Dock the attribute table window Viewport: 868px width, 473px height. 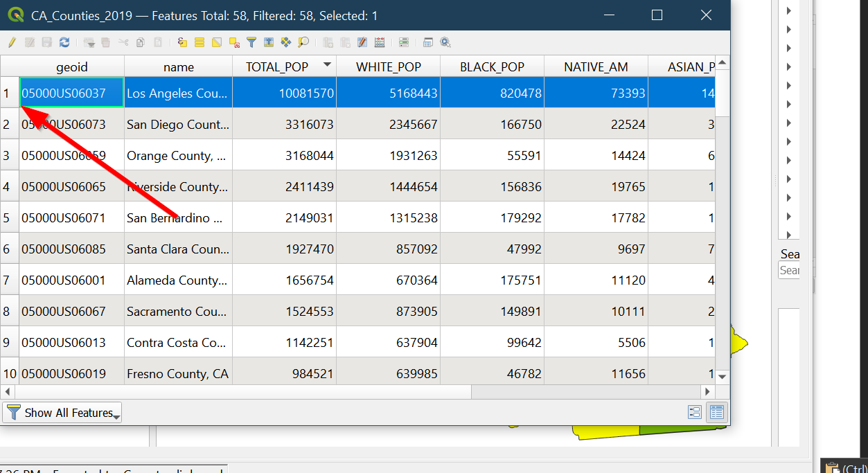click(428, 43)
